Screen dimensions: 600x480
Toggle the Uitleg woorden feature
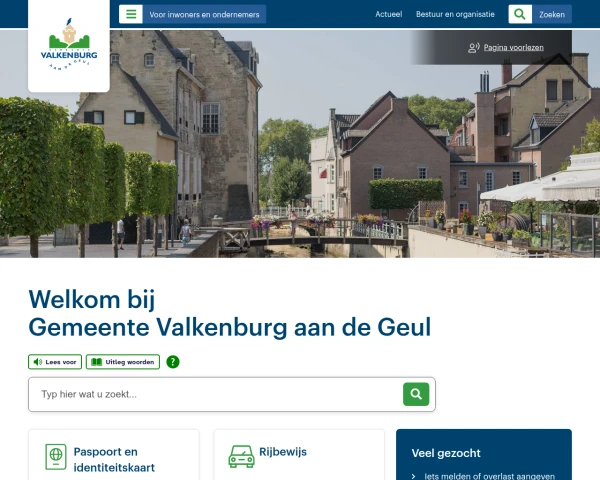[123, 362]
